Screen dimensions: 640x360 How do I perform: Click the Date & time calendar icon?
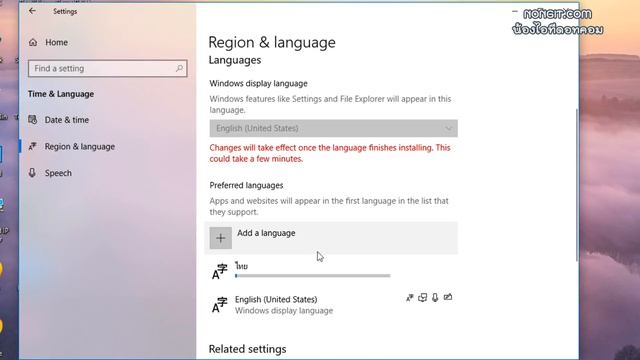tap(33, 120)
